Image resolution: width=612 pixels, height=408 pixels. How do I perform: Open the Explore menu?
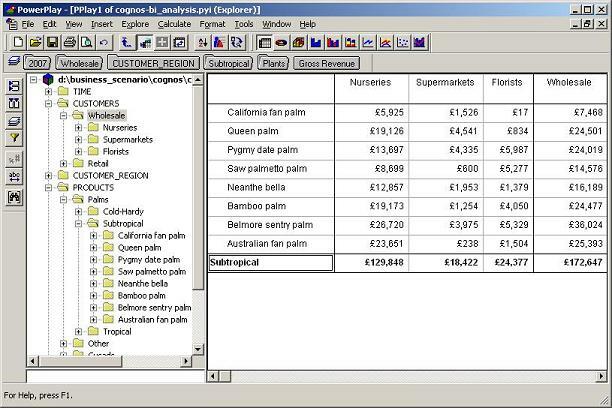coord(135,24)
